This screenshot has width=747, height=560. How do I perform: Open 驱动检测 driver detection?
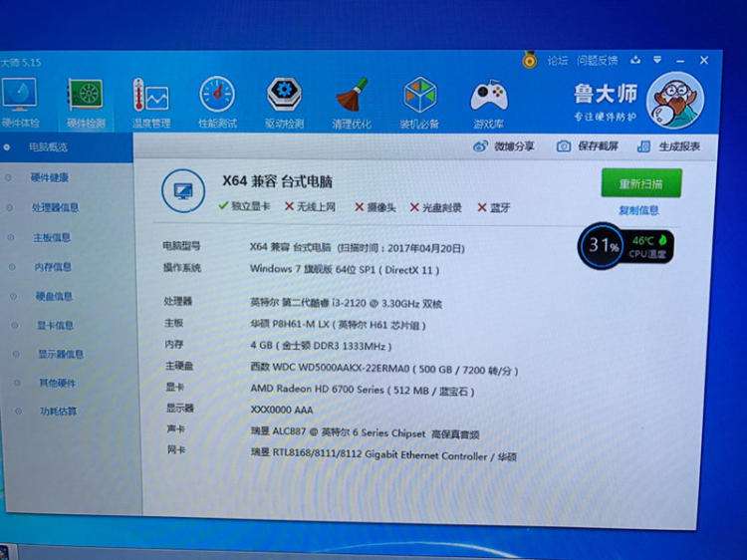point(285,103)
